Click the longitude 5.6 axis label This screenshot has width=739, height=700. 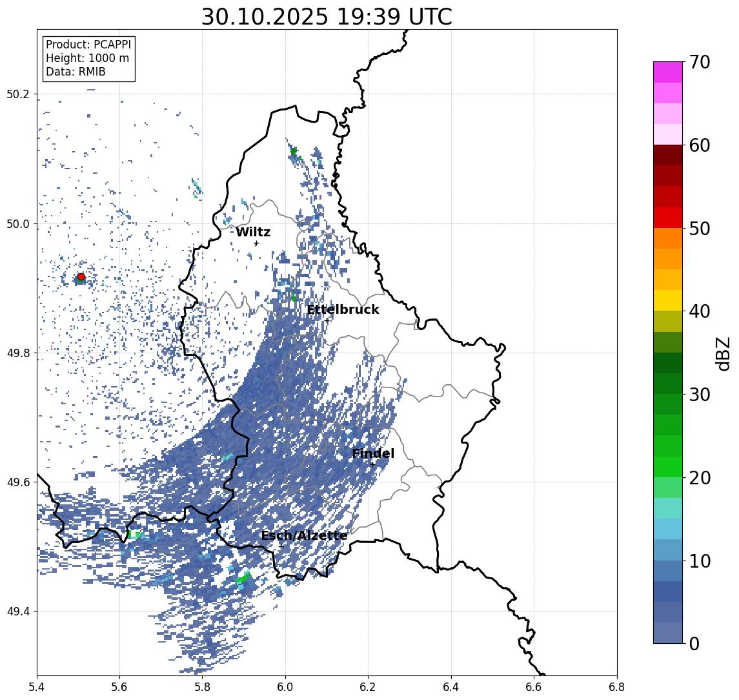tap(119, 687)
